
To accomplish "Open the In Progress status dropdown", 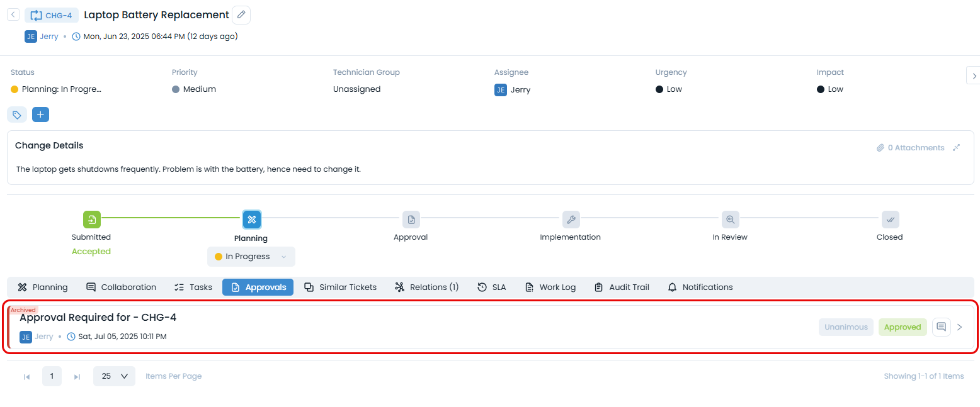I will (x=251, y=257).
